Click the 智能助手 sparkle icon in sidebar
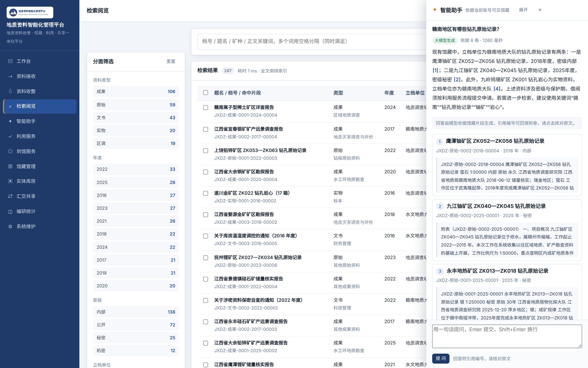This screenshot has height=368, width=588. (10, 121)
